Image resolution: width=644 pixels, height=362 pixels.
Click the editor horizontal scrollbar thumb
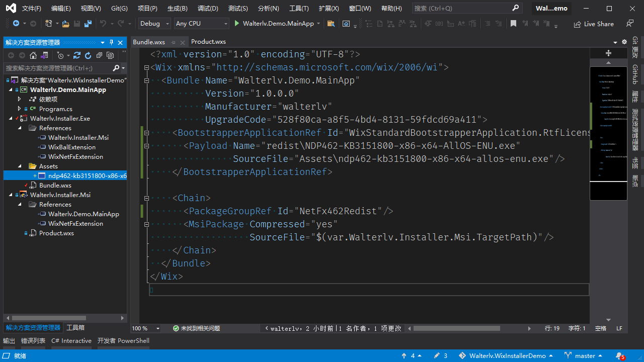pos(457,328)
